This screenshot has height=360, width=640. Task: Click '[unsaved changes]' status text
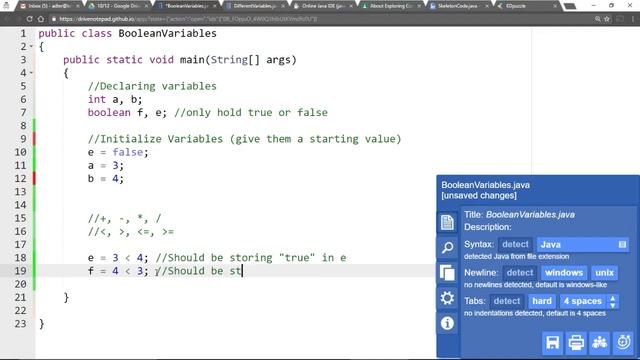click(x=479, y=196)
